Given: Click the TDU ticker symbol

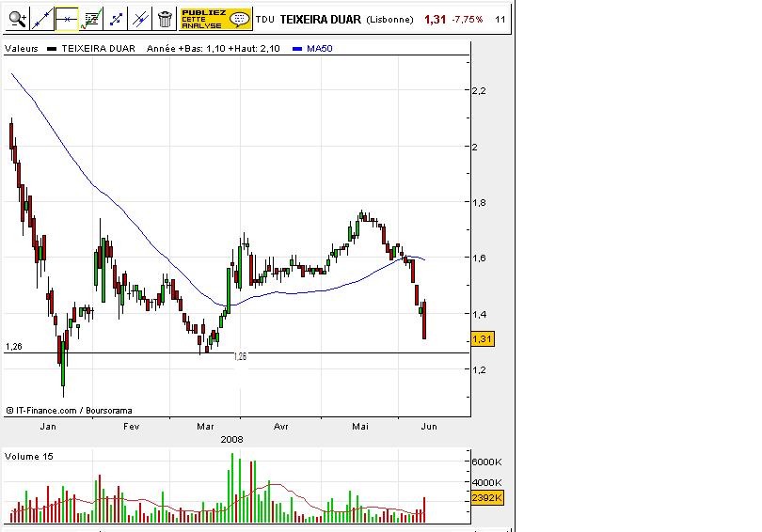Looking at the screenshot, I should click(265, 20).
